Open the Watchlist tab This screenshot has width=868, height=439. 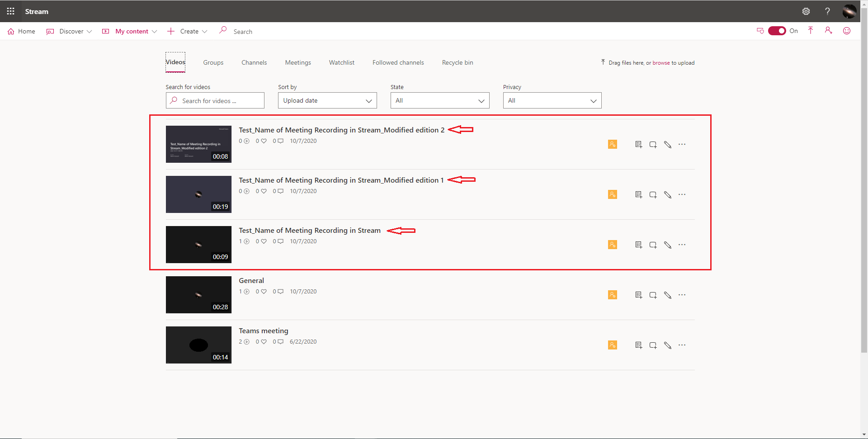point(342,62)
